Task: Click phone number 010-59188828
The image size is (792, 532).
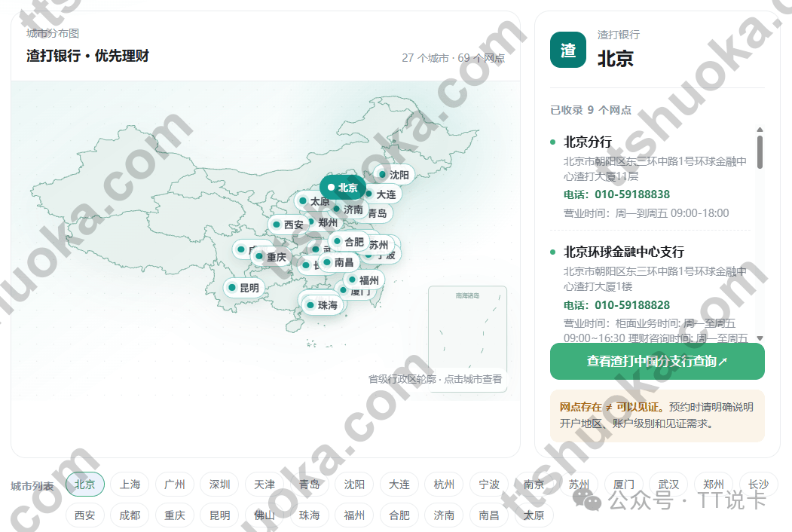Action: pyautogui.click(x=632, y=305)
